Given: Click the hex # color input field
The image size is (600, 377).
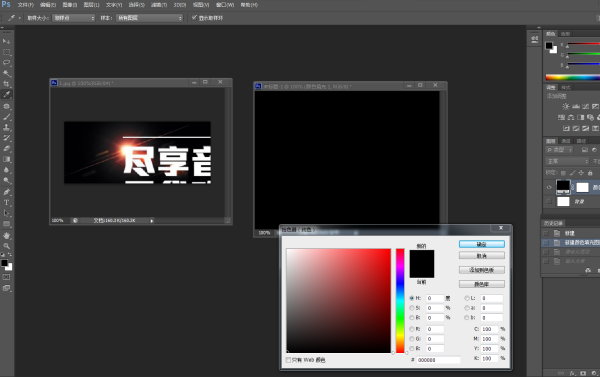Looking at the screenshot, I should tap(439, 360).
